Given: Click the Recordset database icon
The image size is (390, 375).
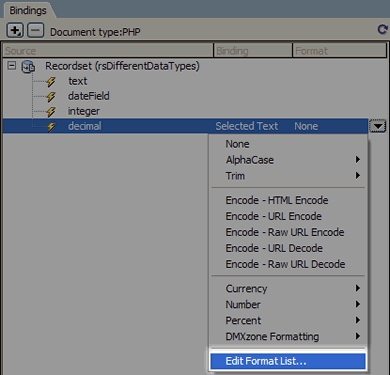Looking at the screenshot, I should (28, 67).
